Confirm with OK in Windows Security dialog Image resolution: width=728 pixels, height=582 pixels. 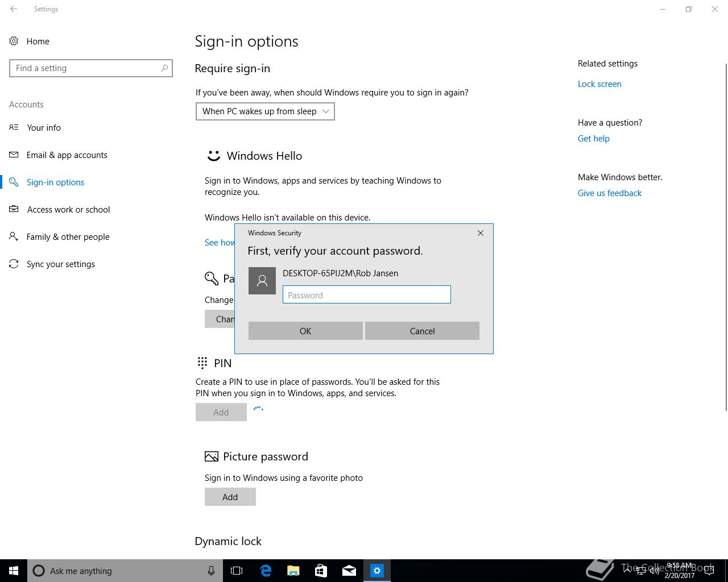click(305, 331)
